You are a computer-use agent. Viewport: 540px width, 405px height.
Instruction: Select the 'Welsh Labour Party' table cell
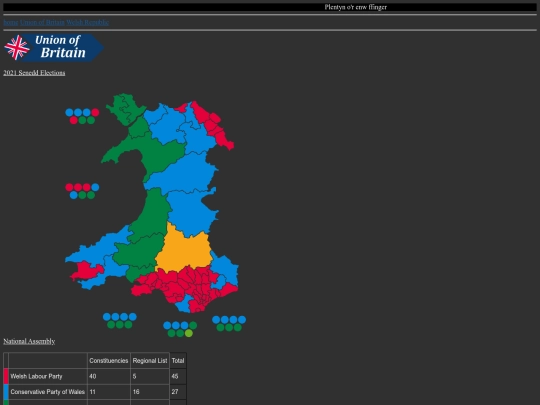[x=48, y=376]
